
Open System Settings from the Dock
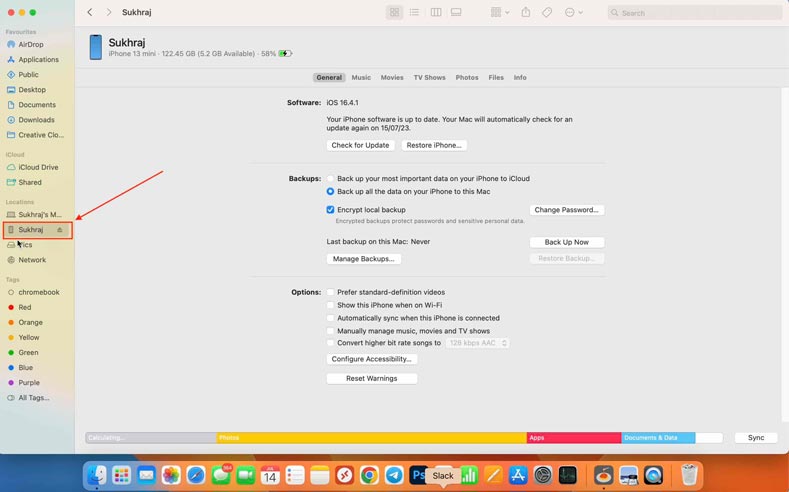coord(543,475)
